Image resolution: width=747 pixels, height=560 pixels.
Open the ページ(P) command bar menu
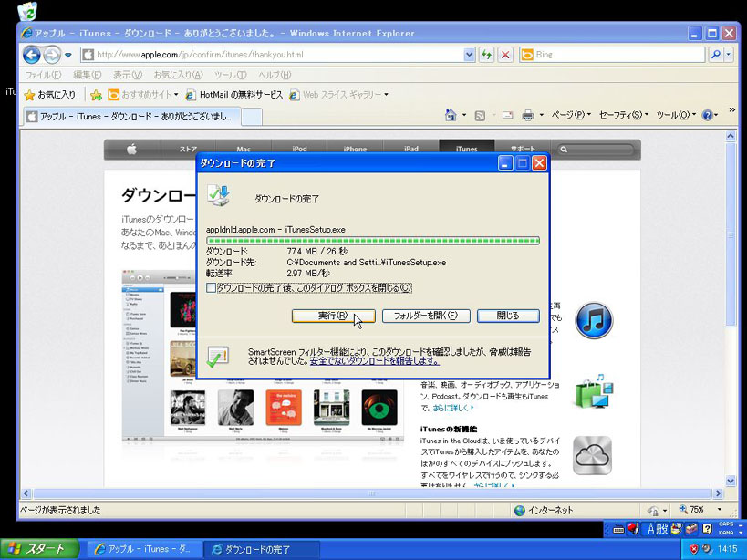pos(571,115)
